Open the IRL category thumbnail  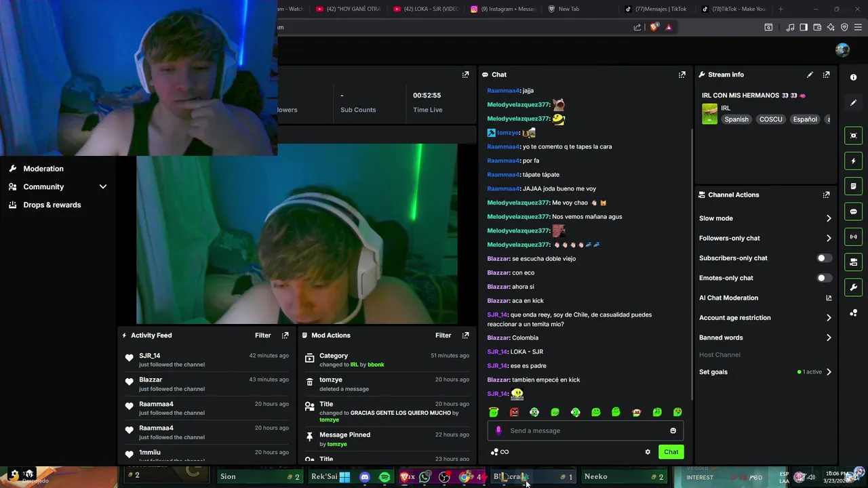pos(709,114)
